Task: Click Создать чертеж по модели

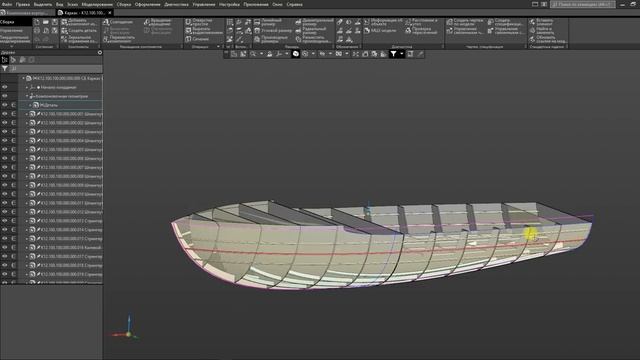Action: tap(465, 22)
